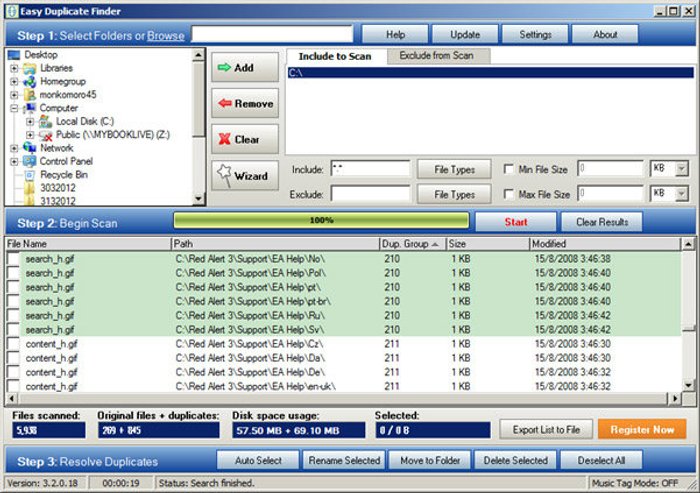Click the Libraries folder icon in tree
The height and width of the screenshot is (493, 700).
click(29, 68)
